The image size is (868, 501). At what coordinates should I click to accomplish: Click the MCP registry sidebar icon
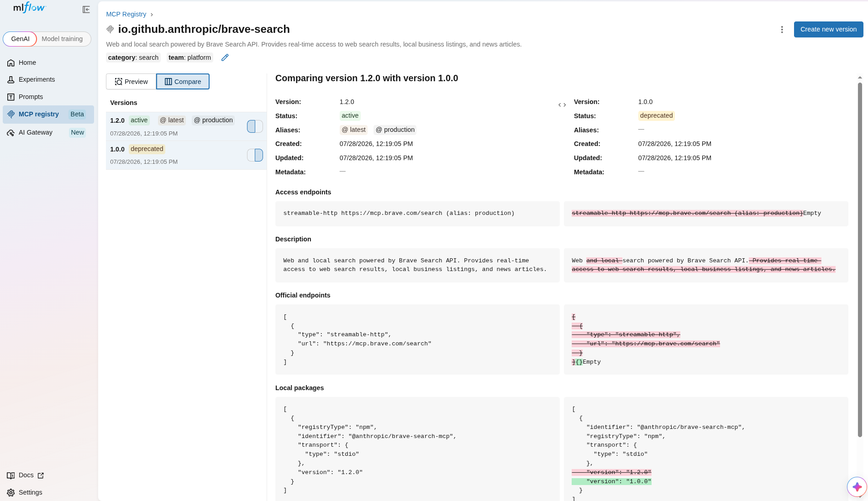[11, 115]
